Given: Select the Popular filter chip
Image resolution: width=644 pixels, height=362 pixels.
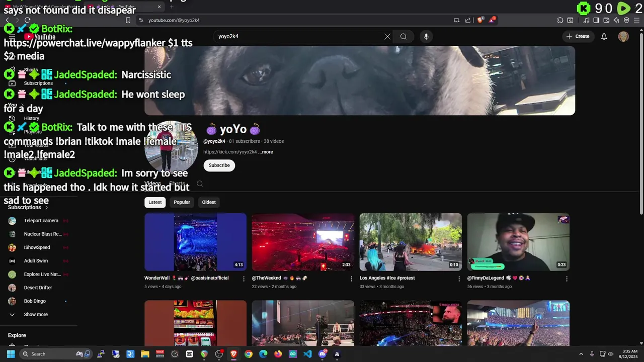Looking at the screenshot, I should 182,202.
